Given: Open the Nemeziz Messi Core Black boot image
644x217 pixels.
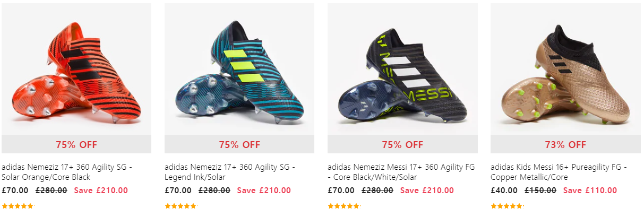Looking at the screenshot, I should [402, 69].
